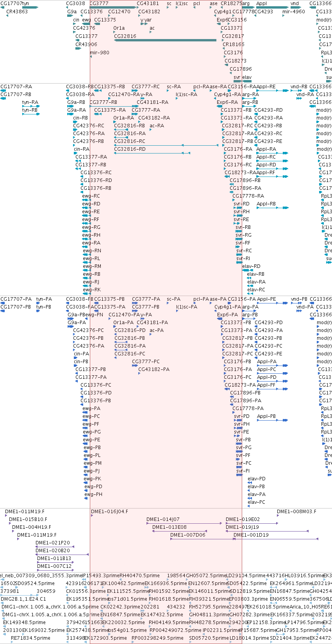Click the svr-RI transcript label

(243, 259)
